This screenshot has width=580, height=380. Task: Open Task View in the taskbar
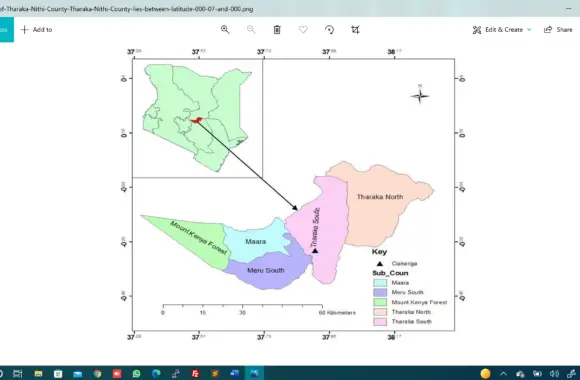(18, 373)
